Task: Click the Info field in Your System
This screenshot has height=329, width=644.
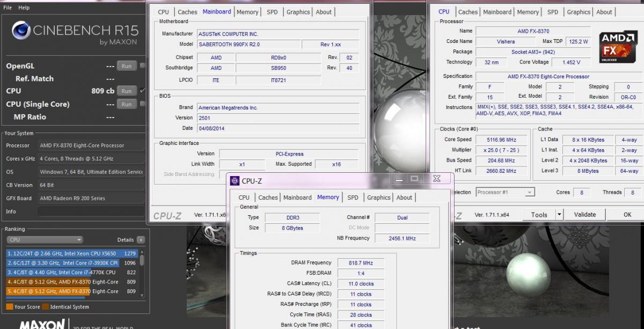Action: (90, 211)
